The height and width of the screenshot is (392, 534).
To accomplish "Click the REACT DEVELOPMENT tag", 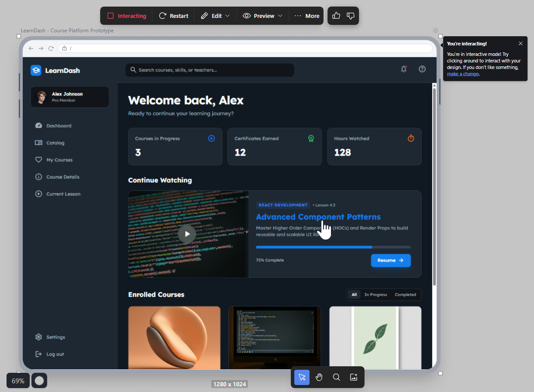I will point(283,205).
